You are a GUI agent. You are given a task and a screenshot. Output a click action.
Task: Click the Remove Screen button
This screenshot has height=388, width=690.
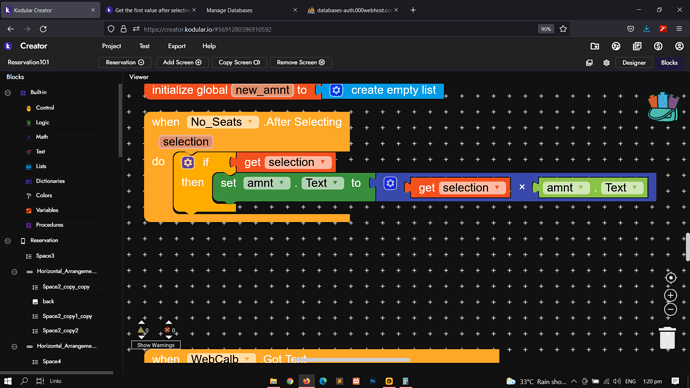301,62
